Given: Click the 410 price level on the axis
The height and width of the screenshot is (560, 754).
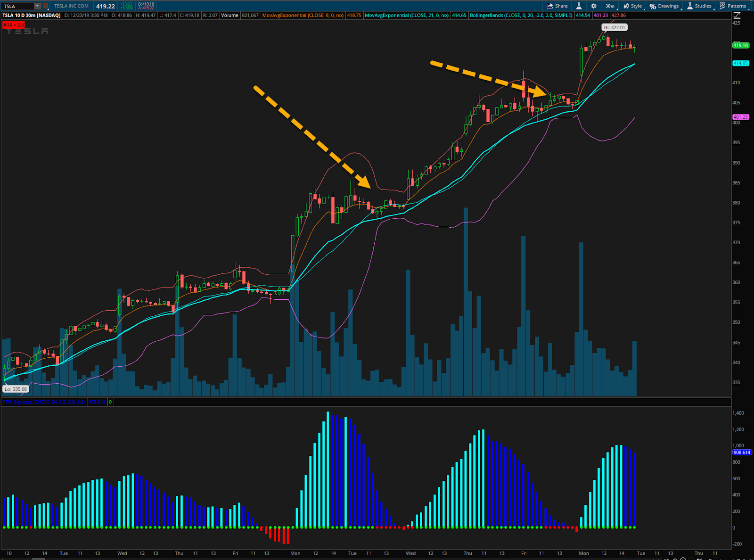Looking at the screenshot, I should coord(736,82).
